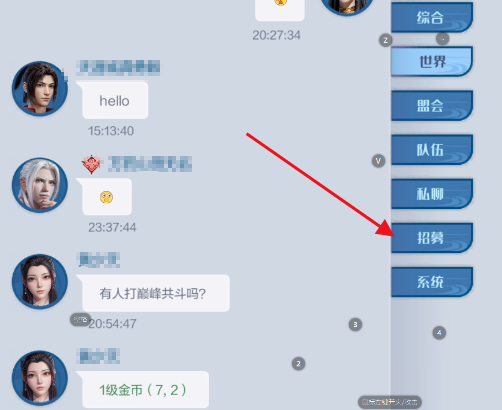Click the emoji bubble above 20:27:34
The height and width of the screenshot is (410, 502).
(x=280, y=10)
